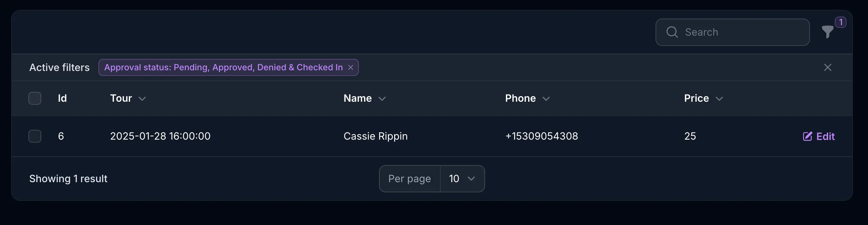Click the Approval status filter chip label
The width and height of the screenshot is (868, 225).
pyautogui.click(x=224, y=67)
